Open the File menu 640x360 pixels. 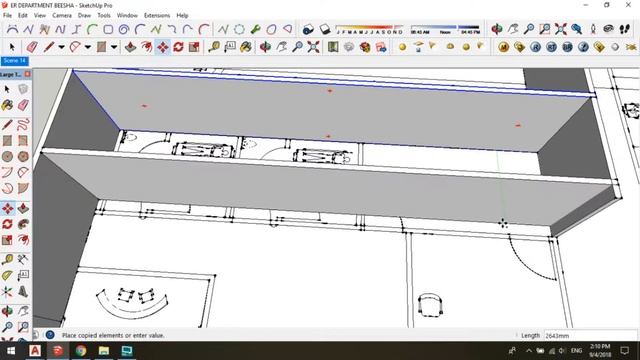[x=7, y=16]
